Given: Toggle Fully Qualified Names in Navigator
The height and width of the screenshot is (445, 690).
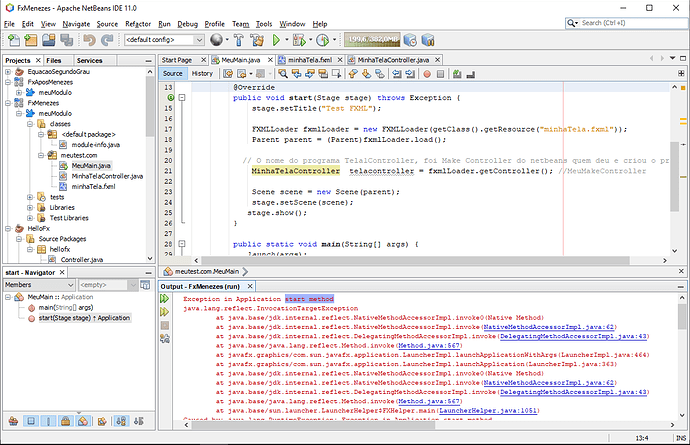Looking at the screenshot, I should 102,421.
